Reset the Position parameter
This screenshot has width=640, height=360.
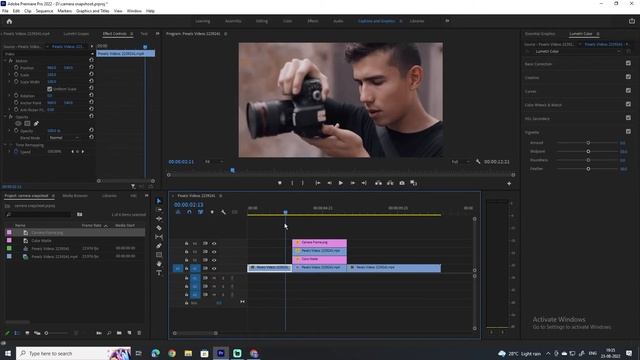[x=91, y=67]
